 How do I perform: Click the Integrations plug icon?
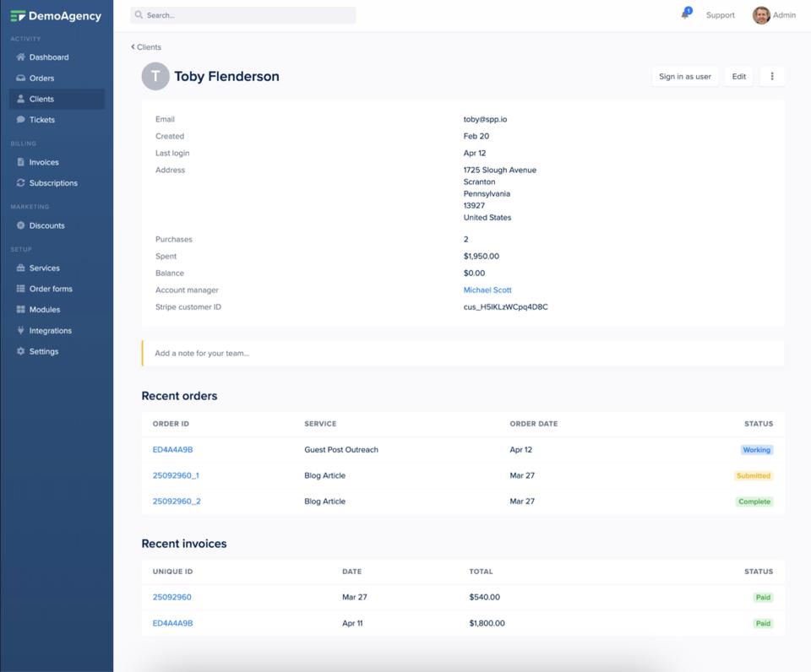click(20, 330)
